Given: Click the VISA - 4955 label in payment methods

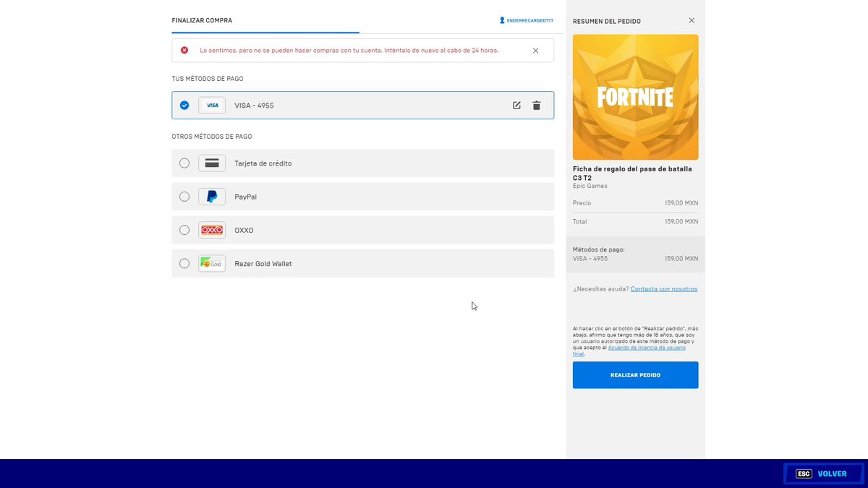Looking at the screenshot, I should (x=254, y=106).
